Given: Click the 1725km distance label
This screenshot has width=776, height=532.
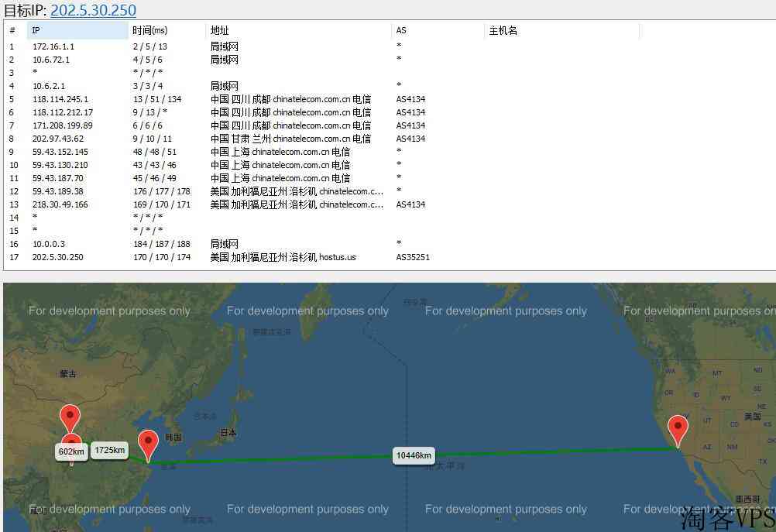Looking at the screenshot, I should (x=109, y=450).
